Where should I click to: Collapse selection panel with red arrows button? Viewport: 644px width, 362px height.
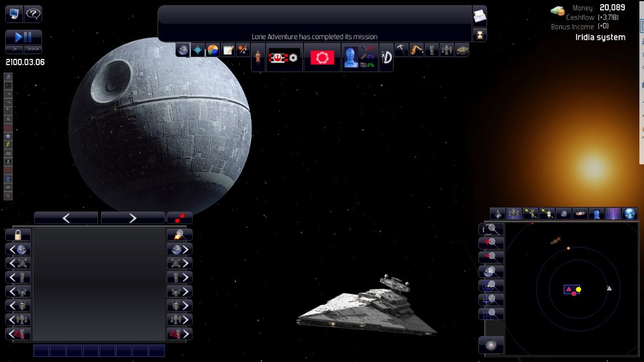179,218
